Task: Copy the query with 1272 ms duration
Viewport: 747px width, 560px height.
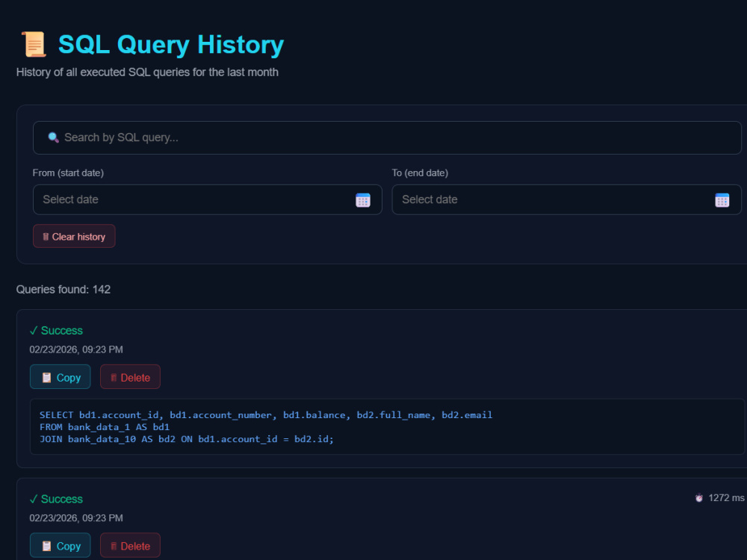Action: click(60, 545)
